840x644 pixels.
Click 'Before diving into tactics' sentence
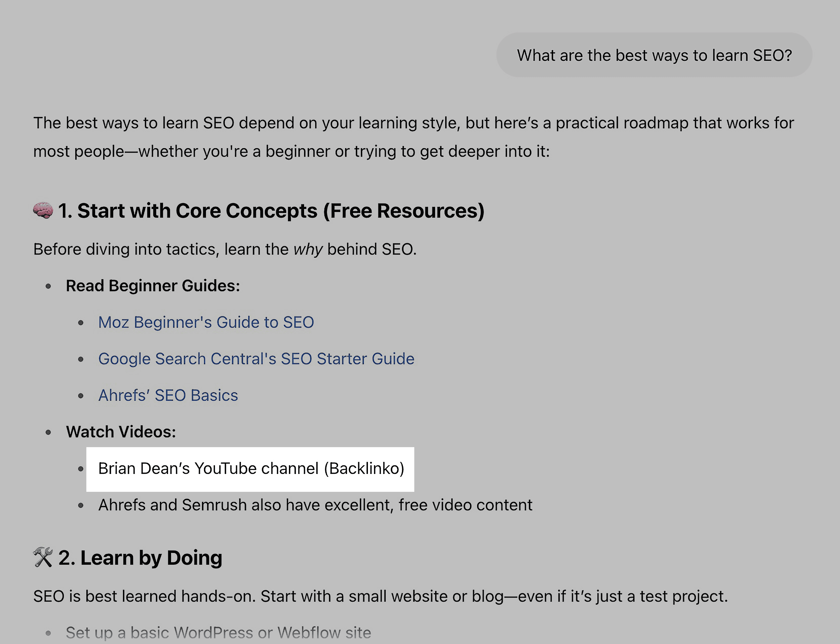pyautogui.click(x=225, y=250)
